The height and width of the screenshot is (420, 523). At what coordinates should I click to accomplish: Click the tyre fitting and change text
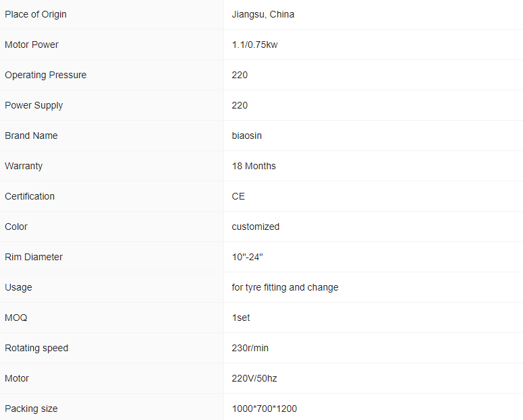click(x=285, y=287)
